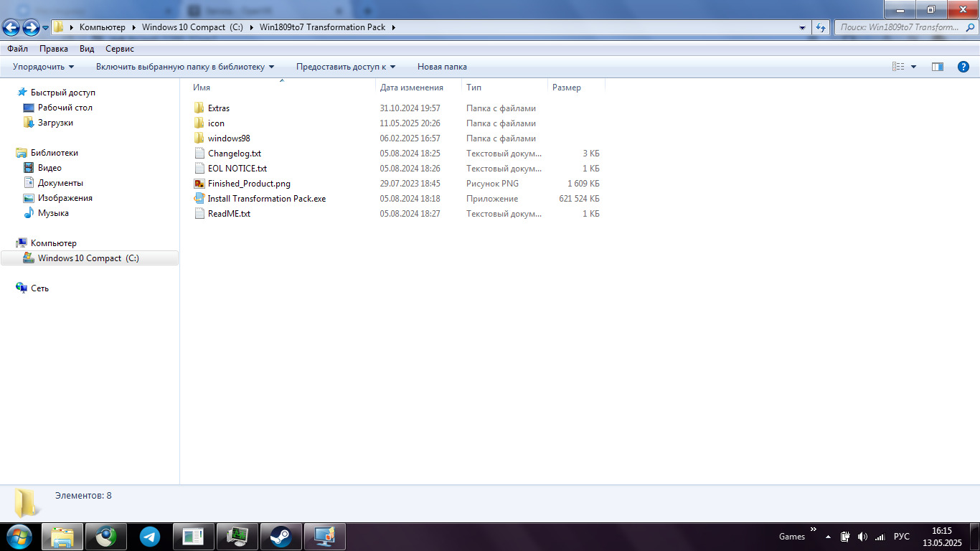Open the Сервис menu
This screenshot has height=551, width=980.
point(120,49)
